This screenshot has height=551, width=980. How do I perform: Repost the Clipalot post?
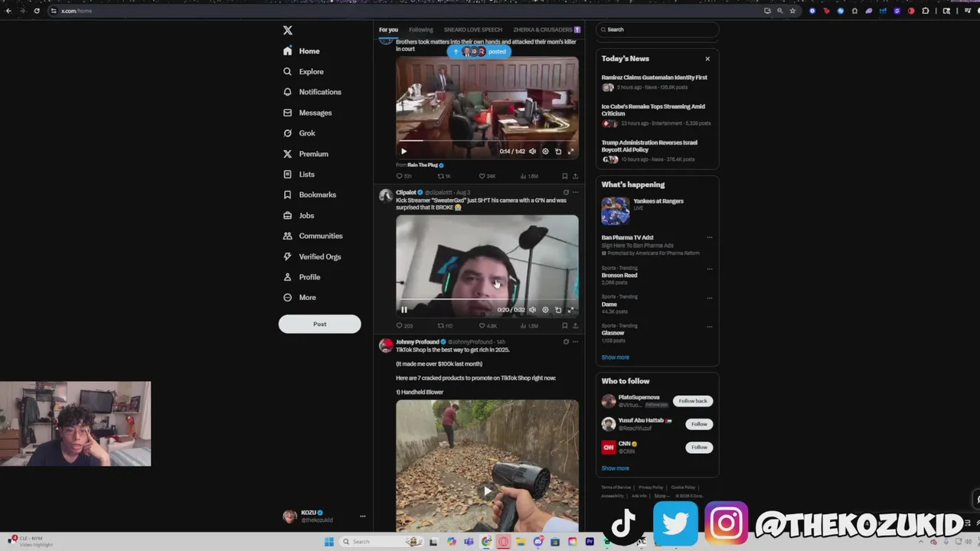[x=444, y=326]
